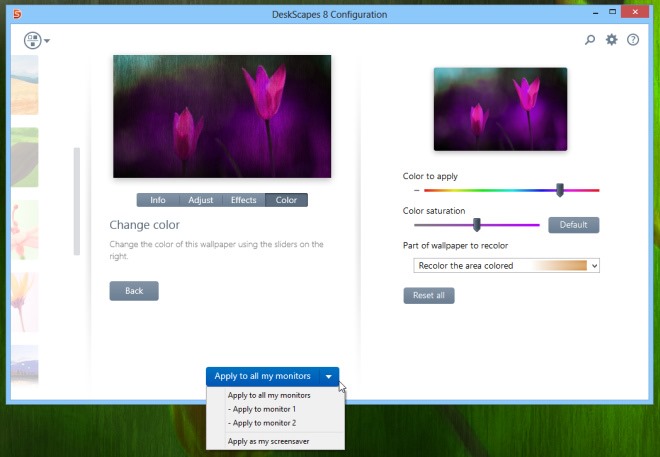Click the Part of wallpaper to recolor label

click(x=455, y=245)
